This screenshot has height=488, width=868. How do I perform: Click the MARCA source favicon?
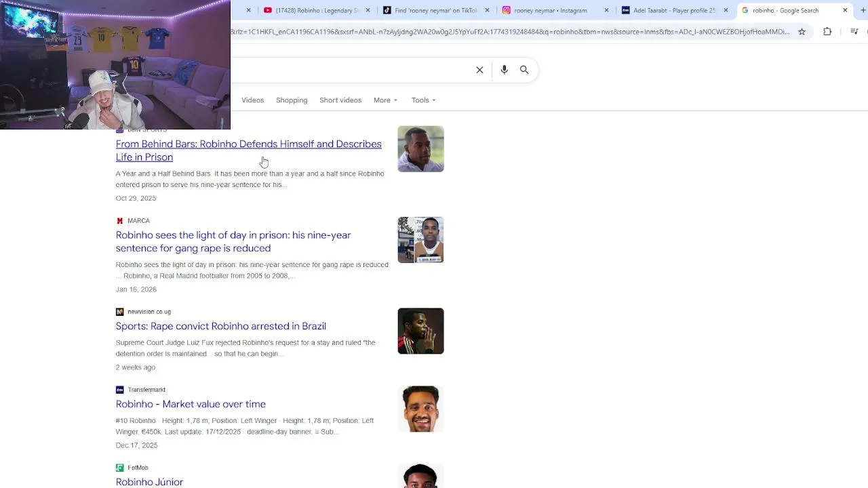pos(120,221)
